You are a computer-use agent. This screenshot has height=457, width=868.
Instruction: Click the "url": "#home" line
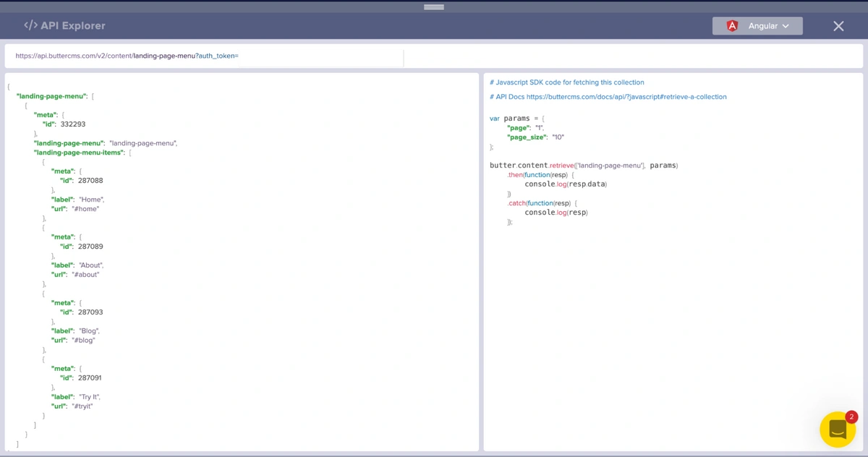coord(75,209)
